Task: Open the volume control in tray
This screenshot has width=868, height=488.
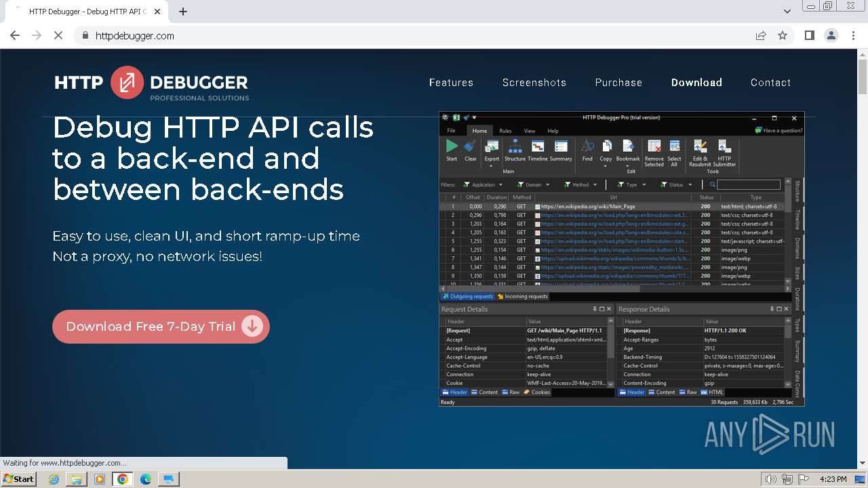Action: pyautogui.click(x=770, y=479)
